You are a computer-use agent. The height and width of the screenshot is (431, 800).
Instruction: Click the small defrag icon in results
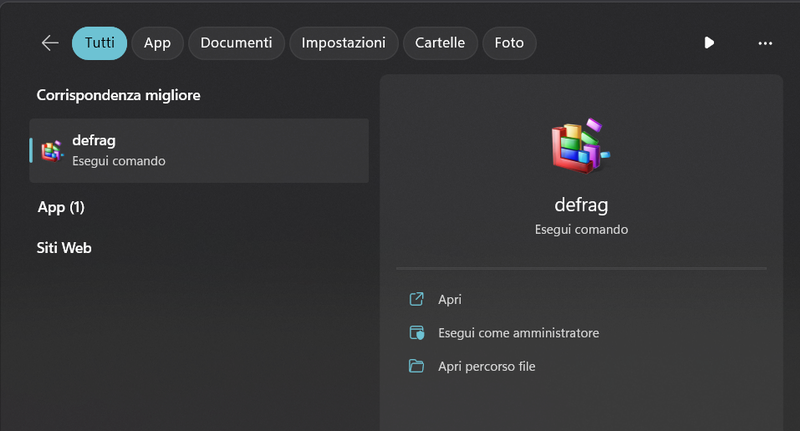coord(53,150)
